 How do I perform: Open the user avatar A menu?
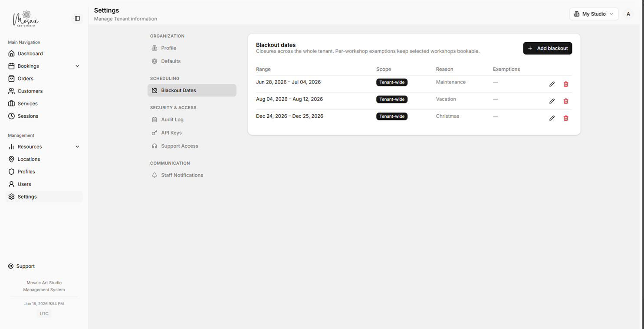tap(628, 14)
